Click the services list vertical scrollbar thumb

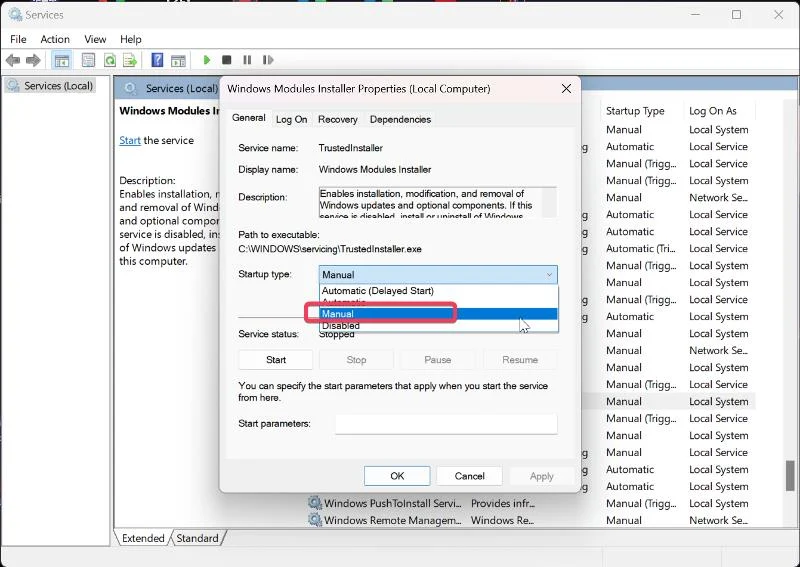pos(790,475)
